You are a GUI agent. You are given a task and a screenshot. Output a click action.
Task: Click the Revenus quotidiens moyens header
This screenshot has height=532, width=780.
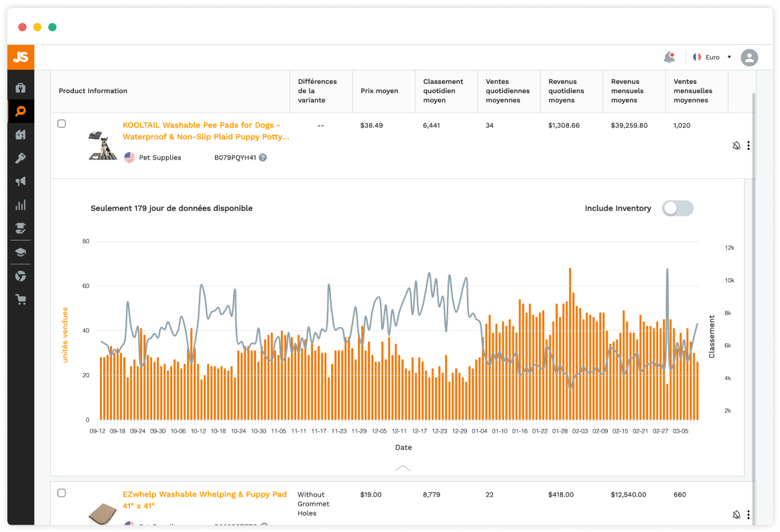tap(566, 91)
